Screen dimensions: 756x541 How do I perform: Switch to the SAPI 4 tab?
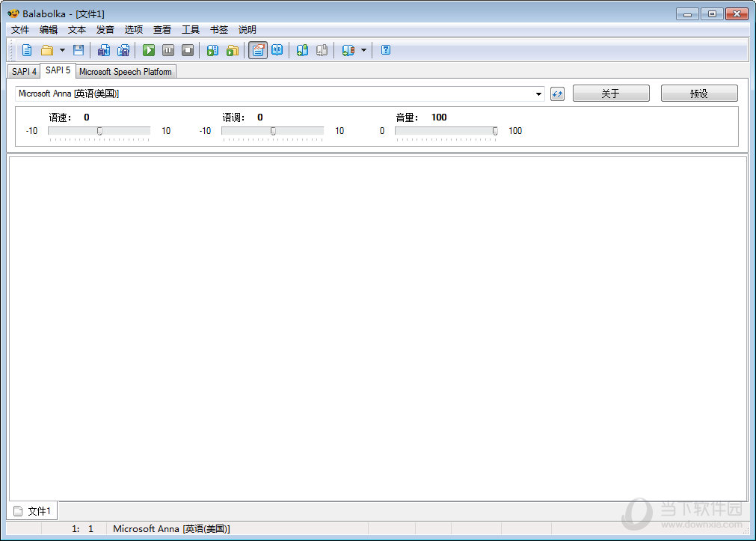coord(24,71)
